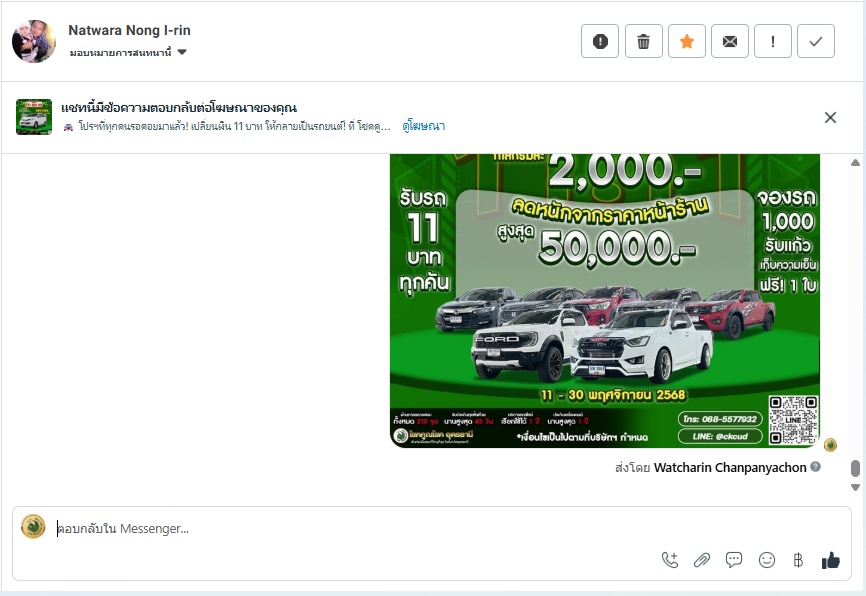Click the help icon beside Watcharin Chanpanyachon

(816, 467)
